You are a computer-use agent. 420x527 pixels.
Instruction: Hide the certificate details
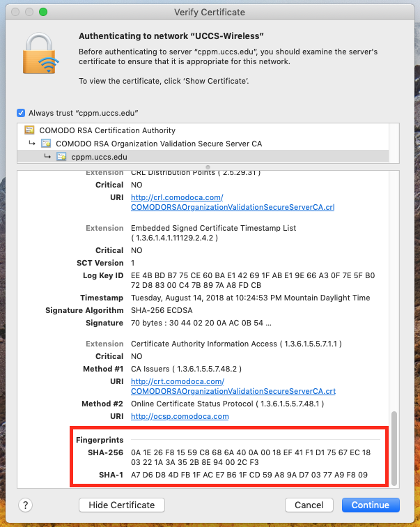click(121, 505)
